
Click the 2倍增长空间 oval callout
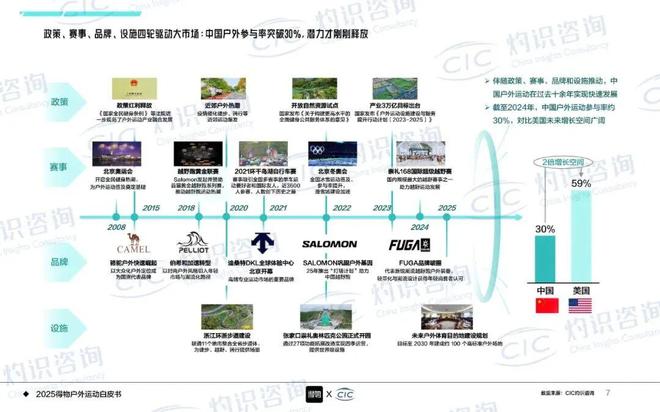pos(563,162)
